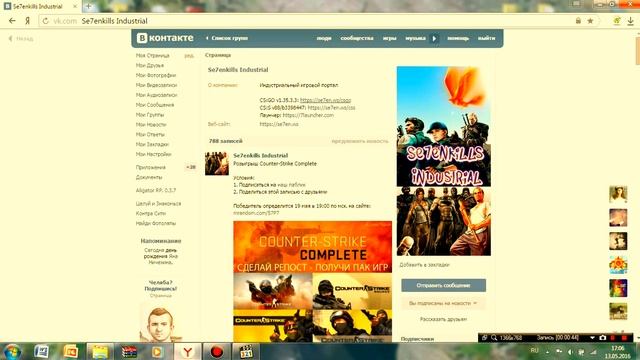Viewport: 640px width, 360px height.
Task: Bookmark the page with the star icon
Action: pyautogui.click(x=590, y=21)
